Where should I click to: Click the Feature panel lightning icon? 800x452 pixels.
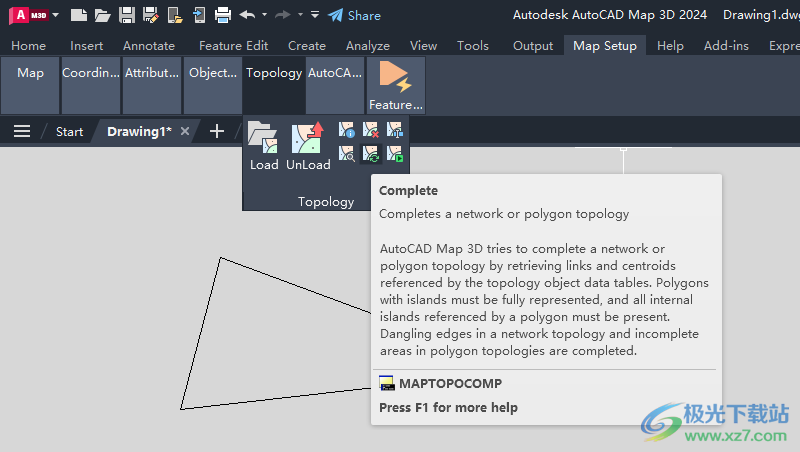(396, 85)
